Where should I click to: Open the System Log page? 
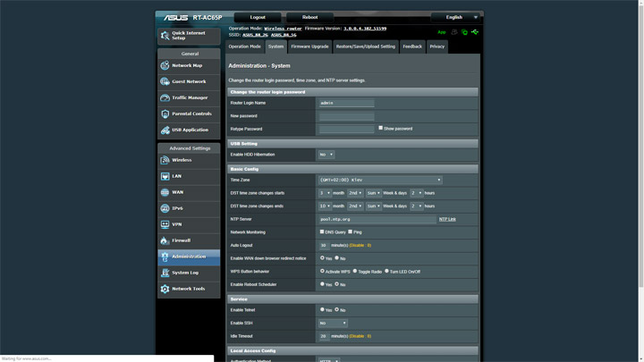coord(189,273)
